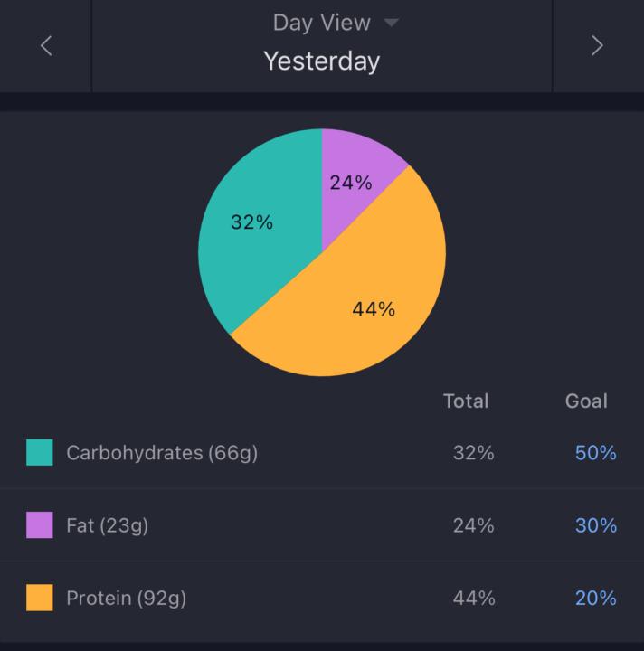Viewport: 644px width, 651px height.
Task: Open the Day View dropdown
Action: click(x=321, y=23)
